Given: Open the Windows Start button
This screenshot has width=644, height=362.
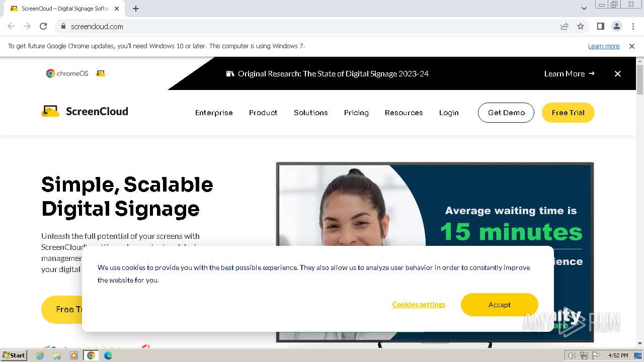Looking at the screenshot, I should pyautogui.click(x=14, y=355).
